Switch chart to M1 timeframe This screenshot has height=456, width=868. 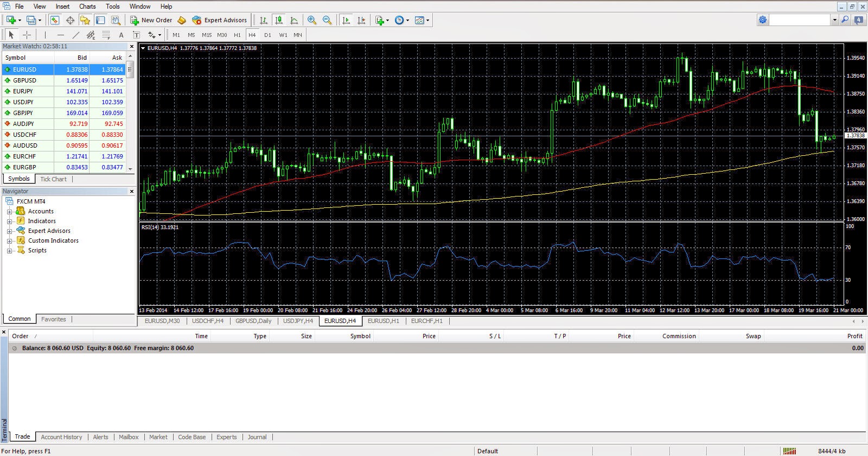click(x=176, y=35)
